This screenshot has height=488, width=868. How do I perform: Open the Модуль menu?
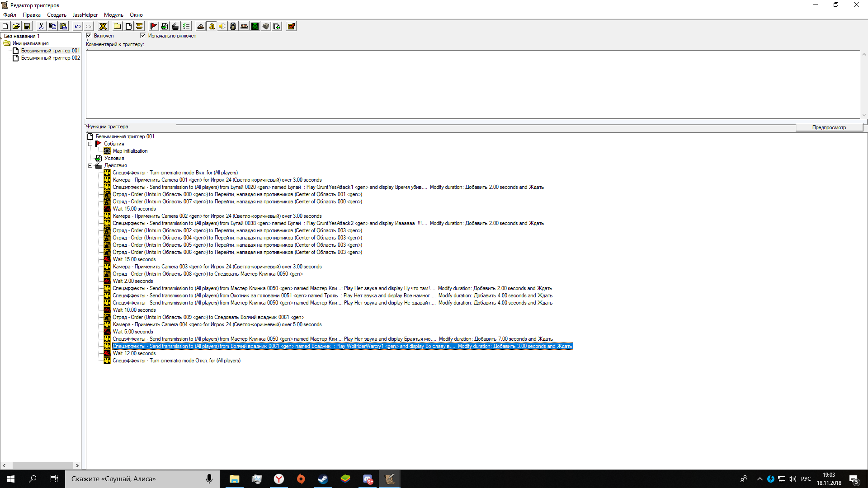[113, 15]
